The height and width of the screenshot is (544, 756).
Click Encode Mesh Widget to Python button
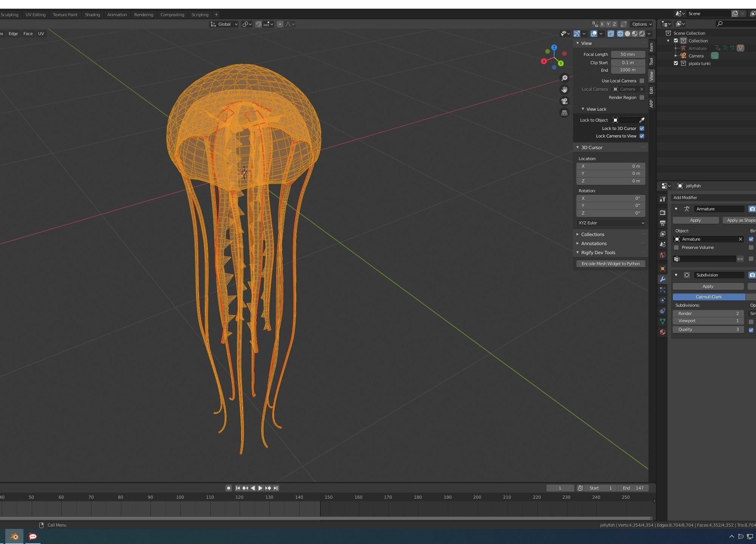[x=611, y=264]
